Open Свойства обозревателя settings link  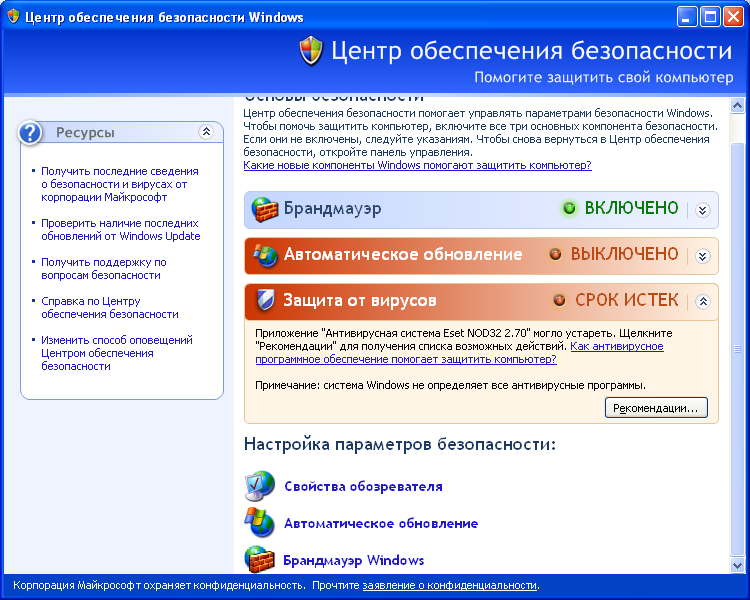point(363,486)
